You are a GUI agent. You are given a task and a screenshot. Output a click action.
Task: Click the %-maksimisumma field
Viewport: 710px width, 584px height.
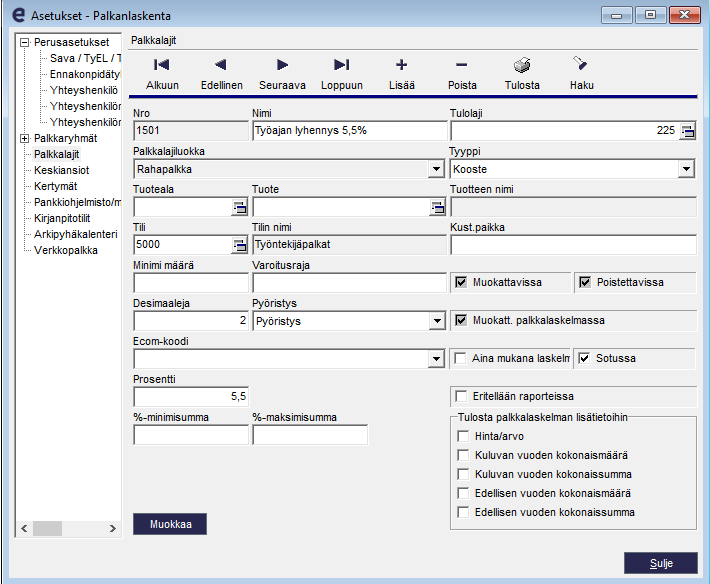pyautogui.click(x=310, y=436)
